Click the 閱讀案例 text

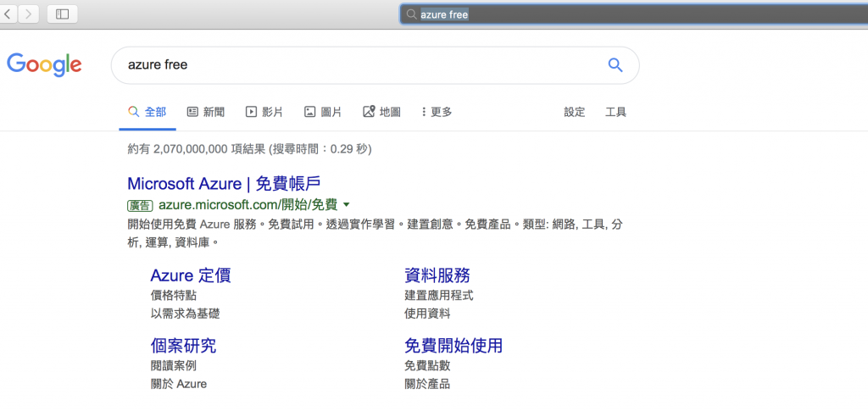[173, 365]
